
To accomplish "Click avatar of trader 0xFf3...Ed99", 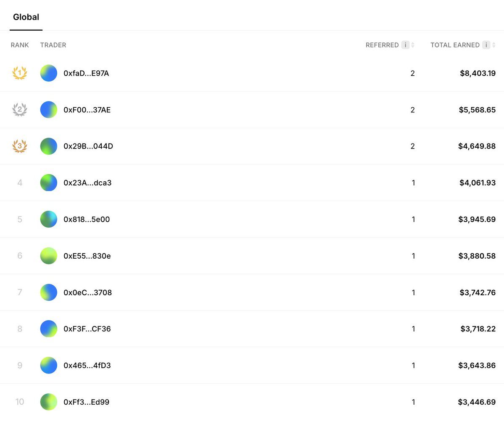I will coord(48,402).
